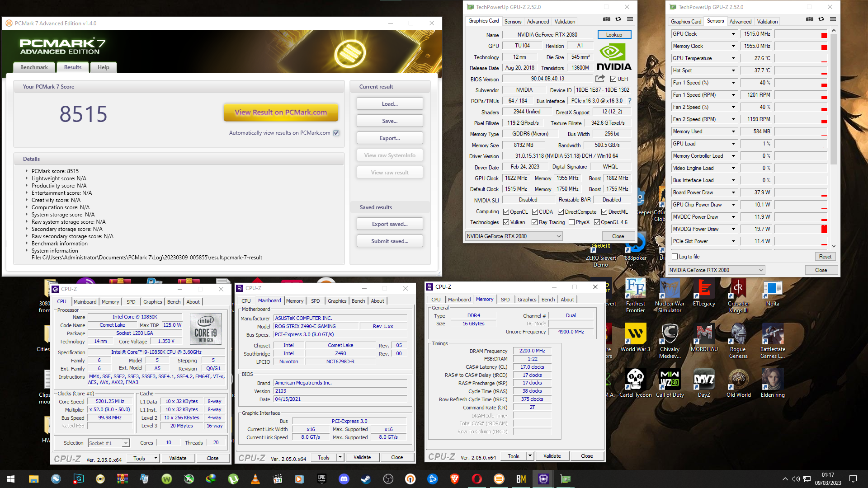
Task: Click the GPU Name field showing RTX 2080
Action: click(547, 34)
